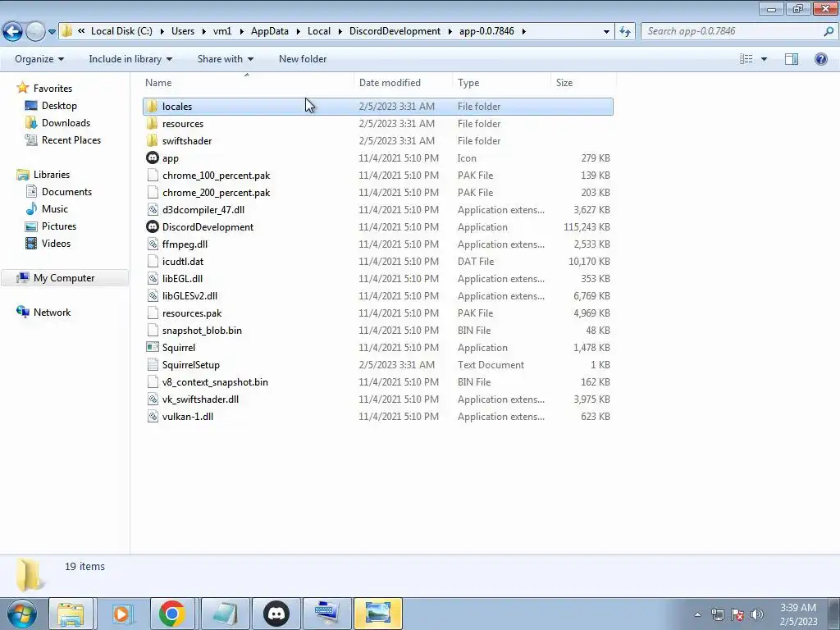Select the d3dcompiler_47.dll file icon
Image resolution: width=840 pixels, height=630 pixels.
[x=153, y=209]
